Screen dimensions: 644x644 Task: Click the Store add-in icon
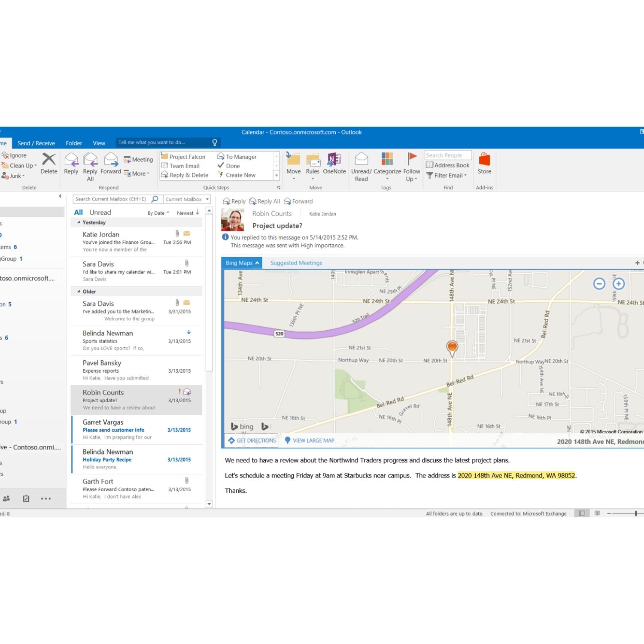[484, 160]
